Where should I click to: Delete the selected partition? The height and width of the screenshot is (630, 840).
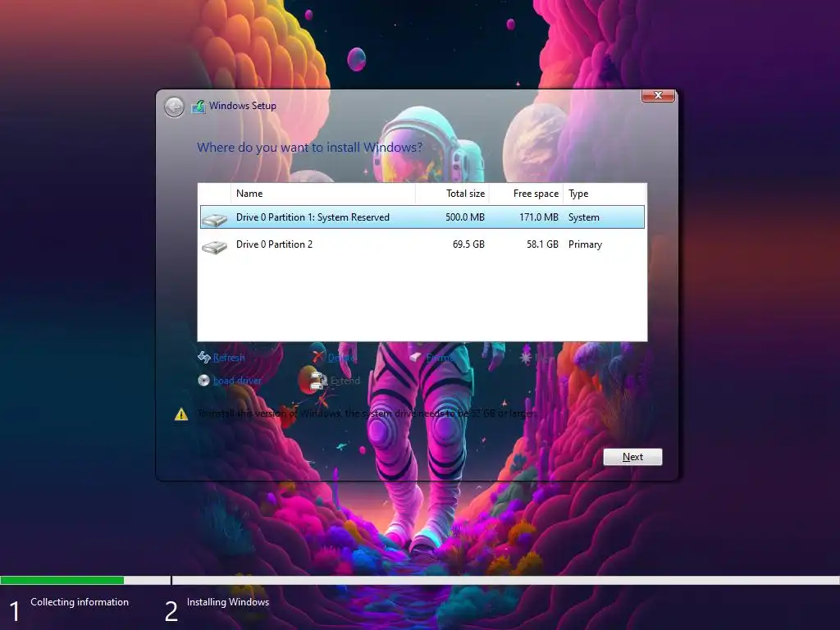(341, 358)
